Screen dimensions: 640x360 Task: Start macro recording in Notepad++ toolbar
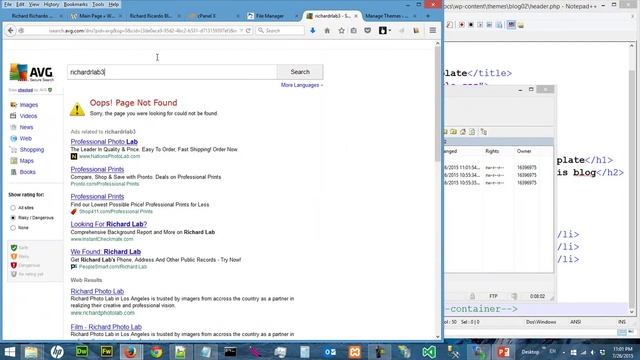(462, 25)
